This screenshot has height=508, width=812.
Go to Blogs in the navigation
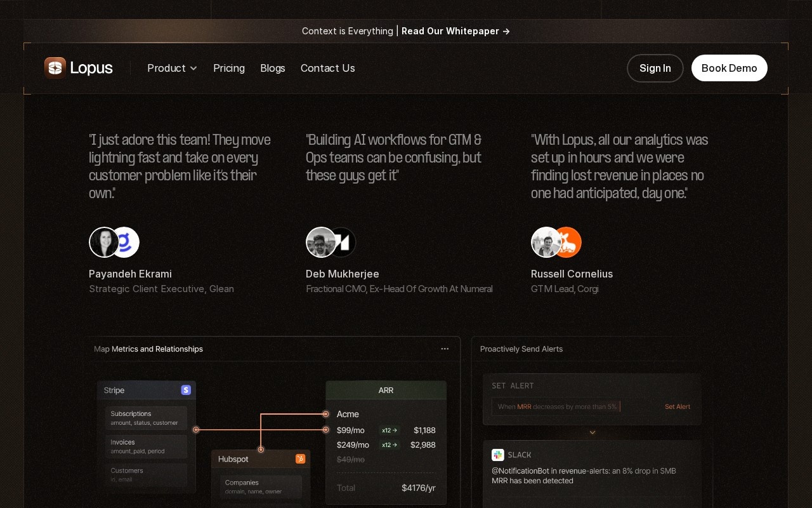(273, 68)
